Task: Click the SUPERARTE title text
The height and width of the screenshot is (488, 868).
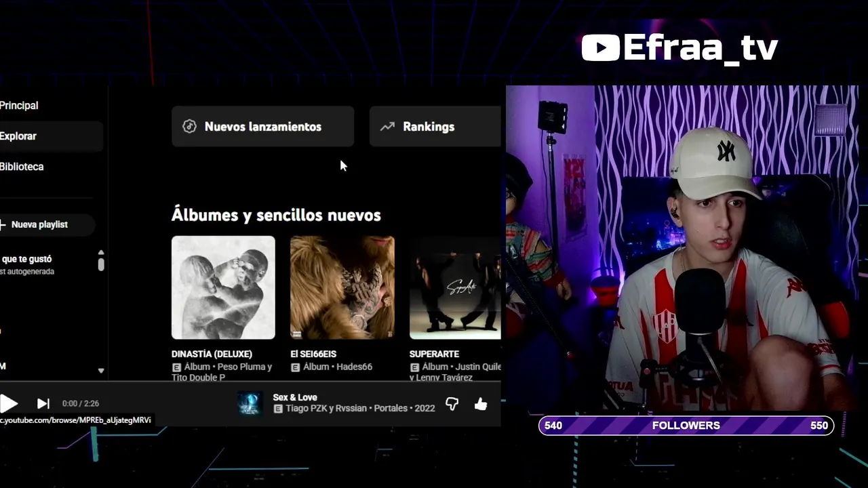Action: (x=434, y=354)
